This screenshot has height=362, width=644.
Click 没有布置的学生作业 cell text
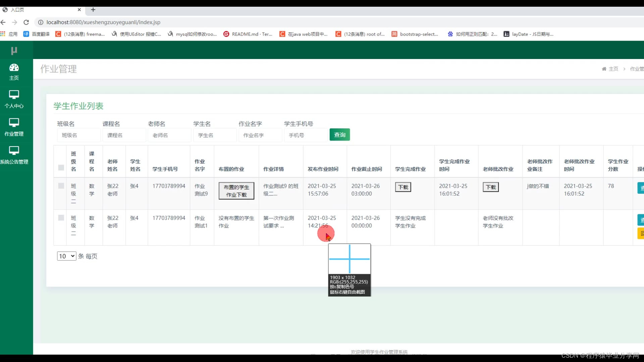236,222
